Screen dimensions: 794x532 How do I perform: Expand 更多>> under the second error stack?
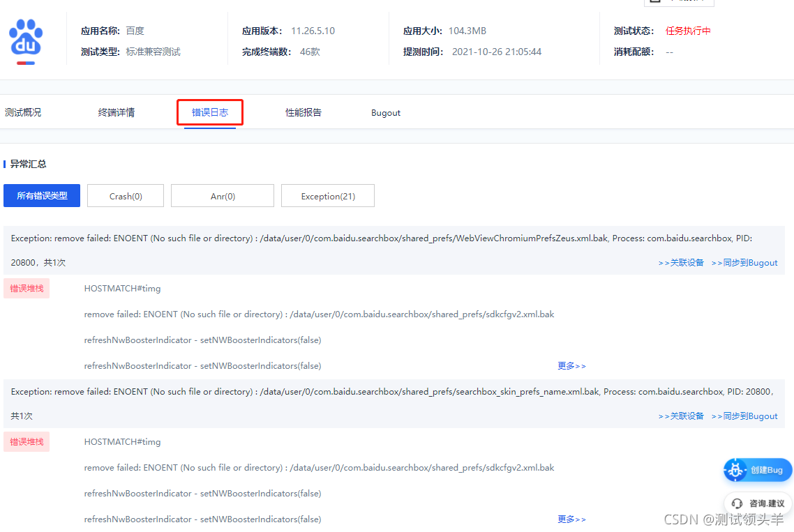click(571, 519)
